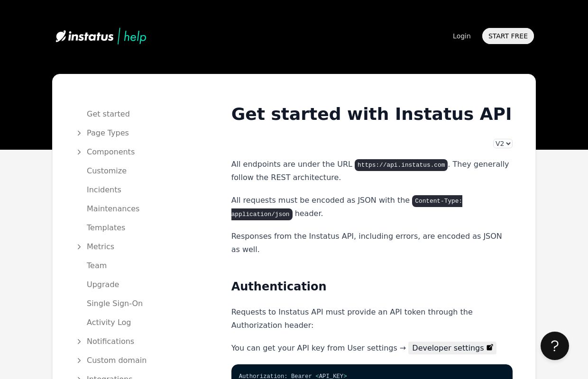
Task: Go to Upgrade in the sidebar
Action: [x=103, y=284]
